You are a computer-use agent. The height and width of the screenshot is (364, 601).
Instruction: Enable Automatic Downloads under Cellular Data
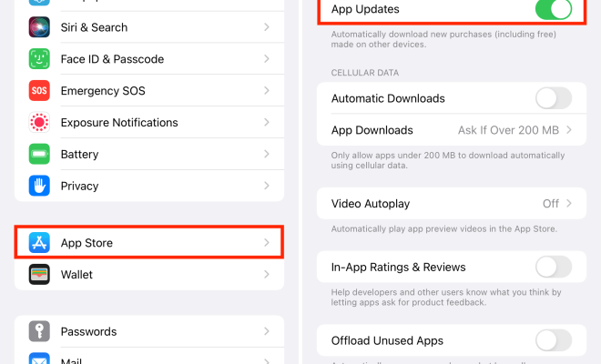554,98
